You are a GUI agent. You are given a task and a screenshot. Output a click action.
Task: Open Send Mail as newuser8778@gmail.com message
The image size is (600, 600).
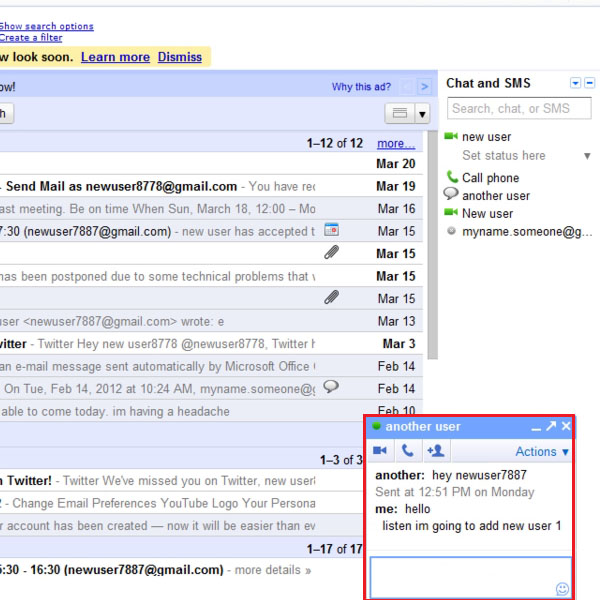pyautogui.click(x=210, y=186)
